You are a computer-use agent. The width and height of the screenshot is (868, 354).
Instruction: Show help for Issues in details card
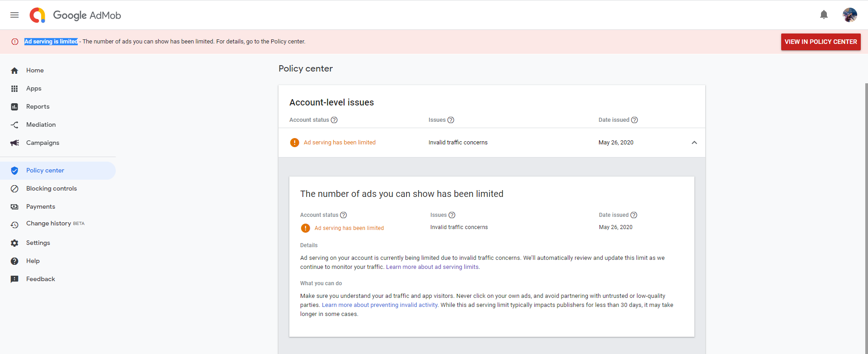pyautogui.click(x=452, y=215)
